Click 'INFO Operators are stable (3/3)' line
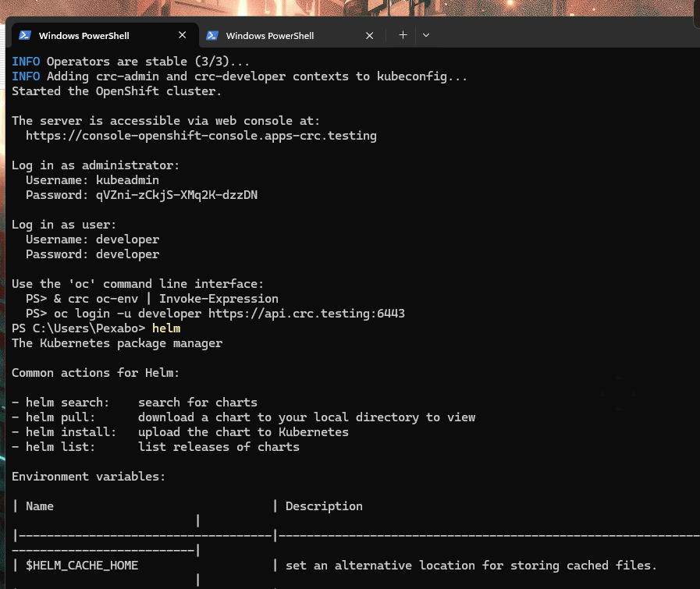The width and height of the screenshot is (700, 589). coord(130,62)
